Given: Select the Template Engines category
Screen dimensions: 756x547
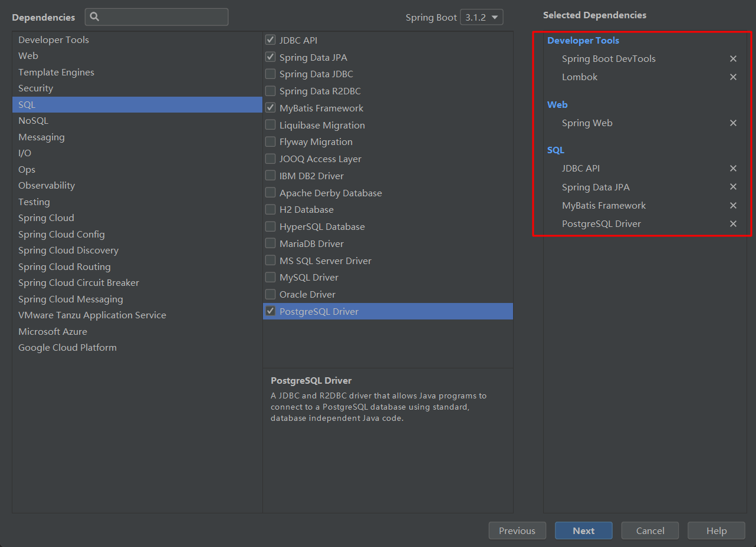Looking at the screenshot, I should pyautogui.click(x=137, y=73).
